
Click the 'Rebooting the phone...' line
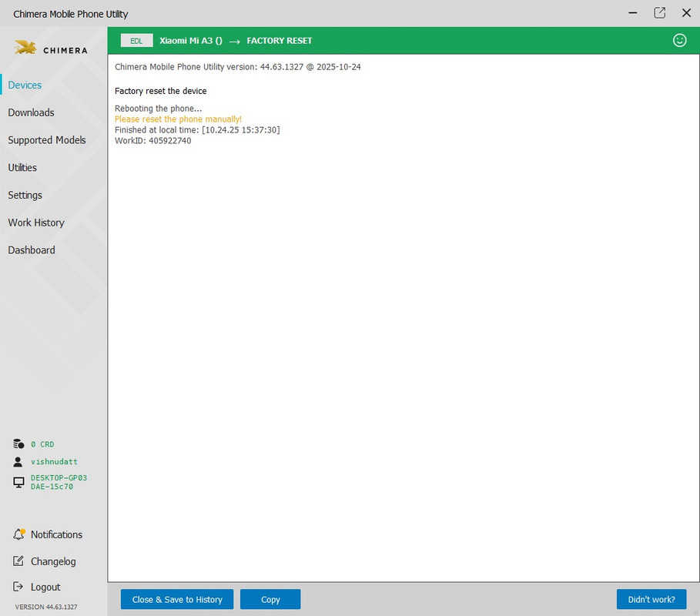158,109
